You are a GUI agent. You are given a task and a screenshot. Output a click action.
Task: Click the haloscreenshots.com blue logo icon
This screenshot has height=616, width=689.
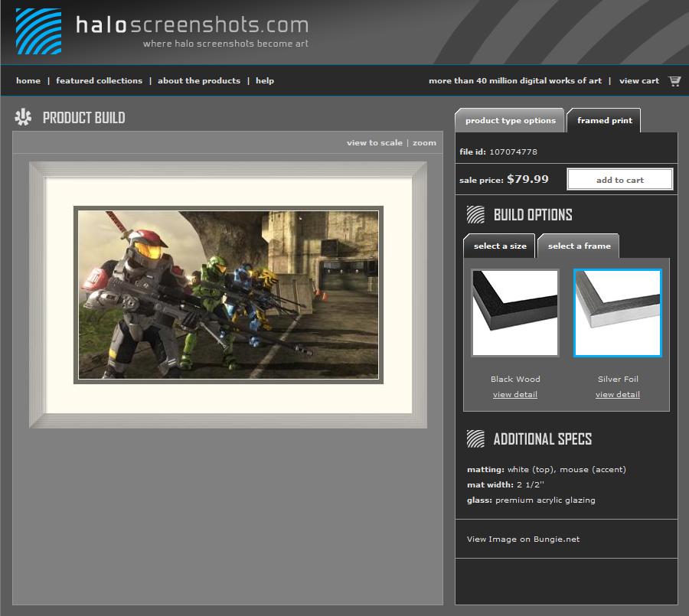point(38,31)
